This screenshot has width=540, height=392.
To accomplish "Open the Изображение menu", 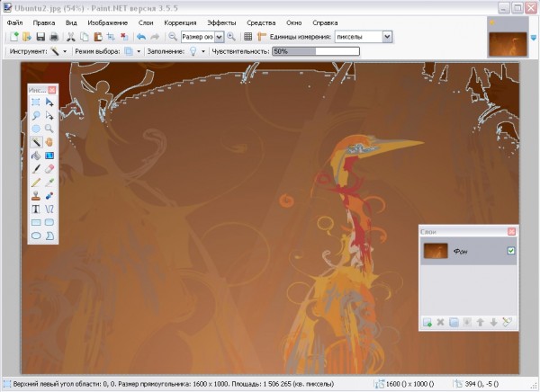I will click(107, 23).
